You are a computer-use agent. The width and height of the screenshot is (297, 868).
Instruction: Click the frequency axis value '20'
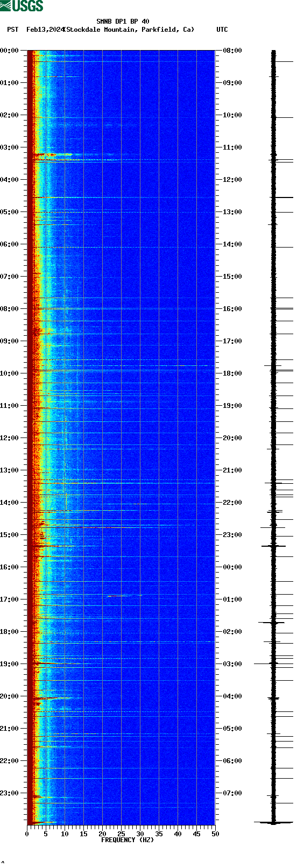click(102, 834)
